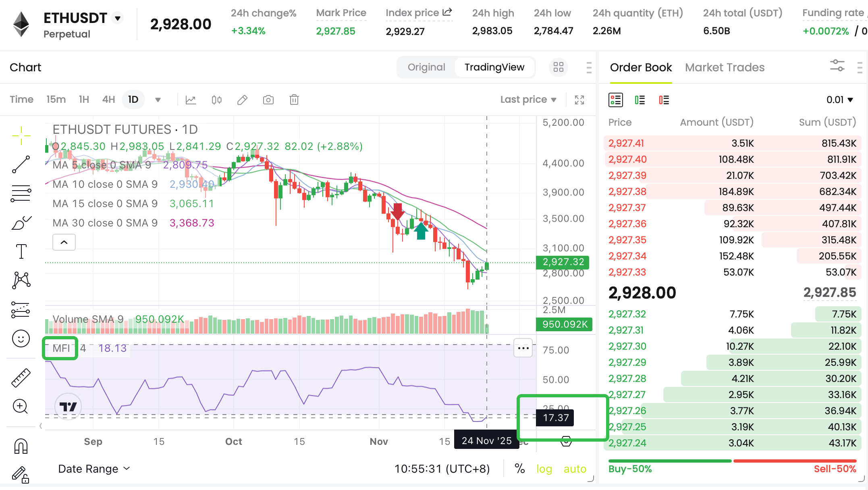Open MFI indicator options via three-dot menu

(x=522, y=348)
